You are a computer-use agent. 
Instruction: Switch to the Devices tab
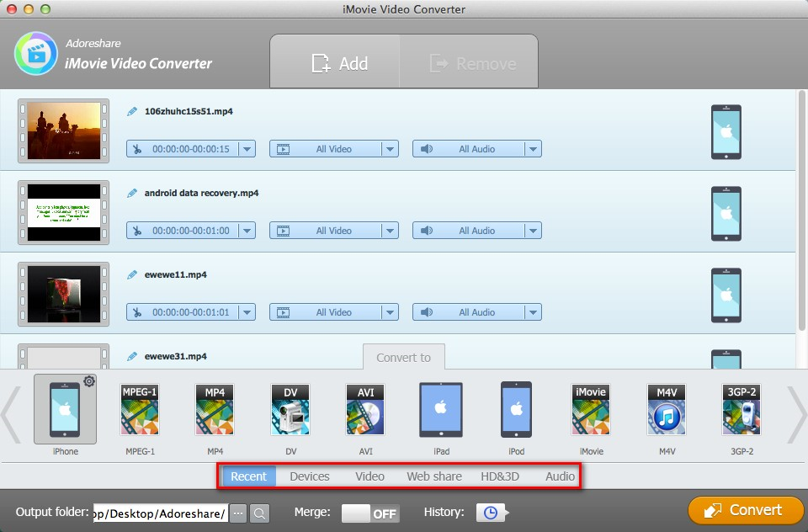point(309,476)
